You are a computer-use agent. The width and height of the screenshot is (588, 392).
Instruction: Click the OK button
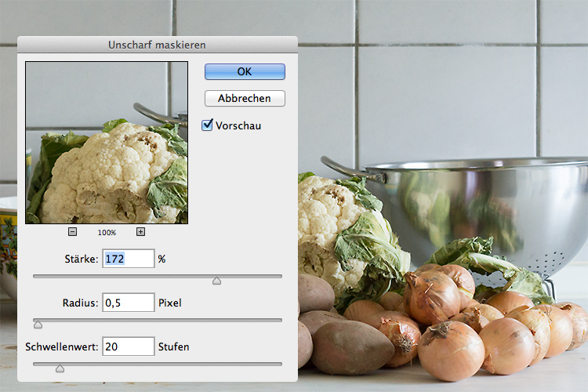[x=245, y=71]
